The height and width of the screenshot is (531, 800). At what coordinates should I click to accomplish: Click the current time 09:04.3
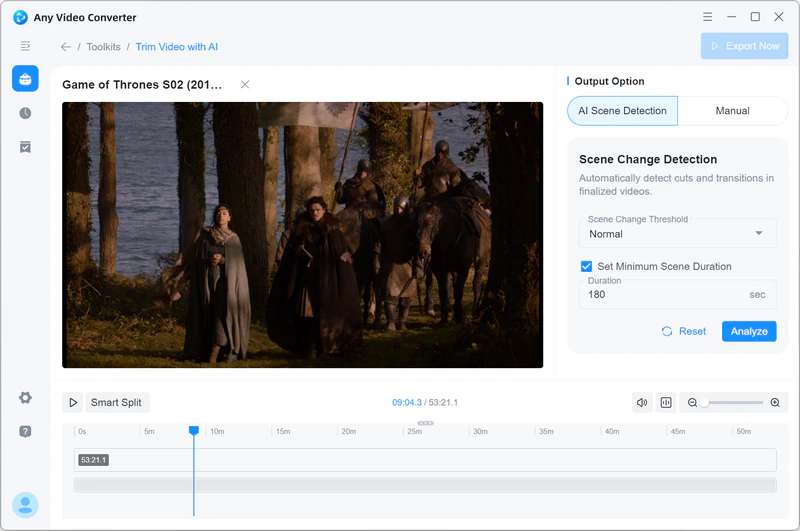pos(407,402)
